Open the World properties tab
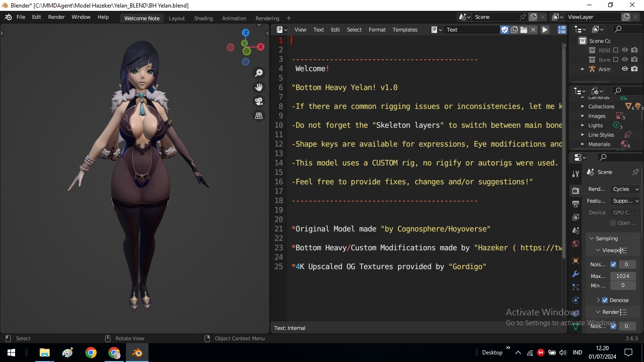This screenshot has height=362, width=644. pos(576,244)
